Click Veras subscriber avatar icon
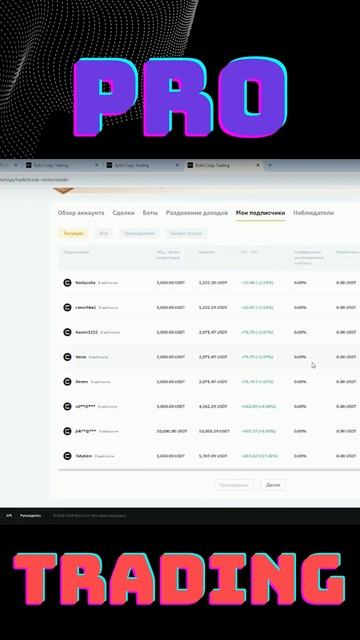Image resolution: width=360 pixels, height=640 pixels. pyautogui.click(x=67, y=357)
